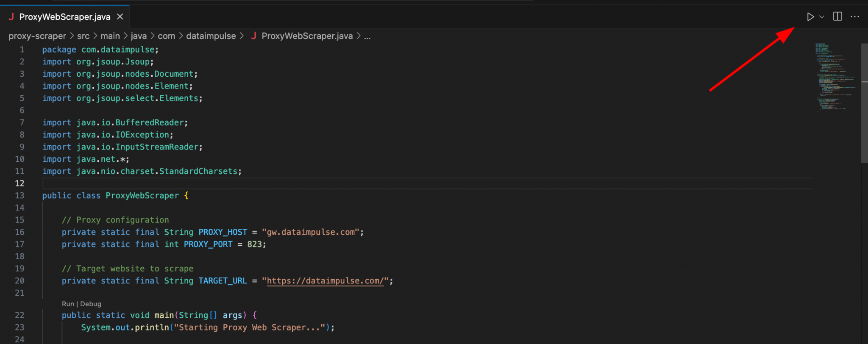Click the Run CodeLens above main
Viewport: 868px width, 344px height.
[x=68, y=304]
